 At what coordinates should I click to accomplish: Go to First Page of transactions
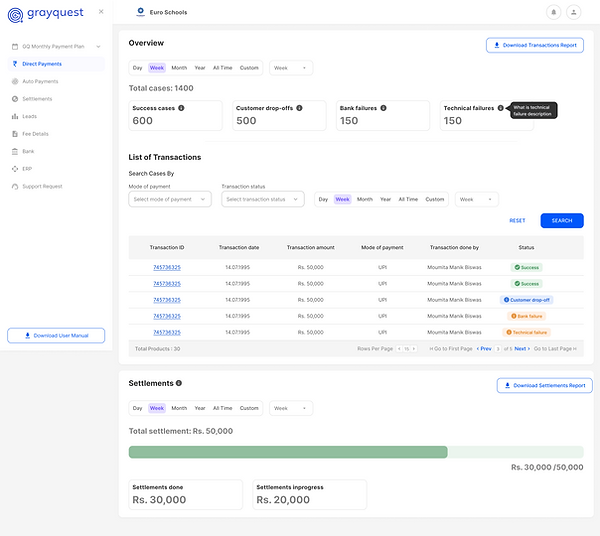click(x=451, y=349)
